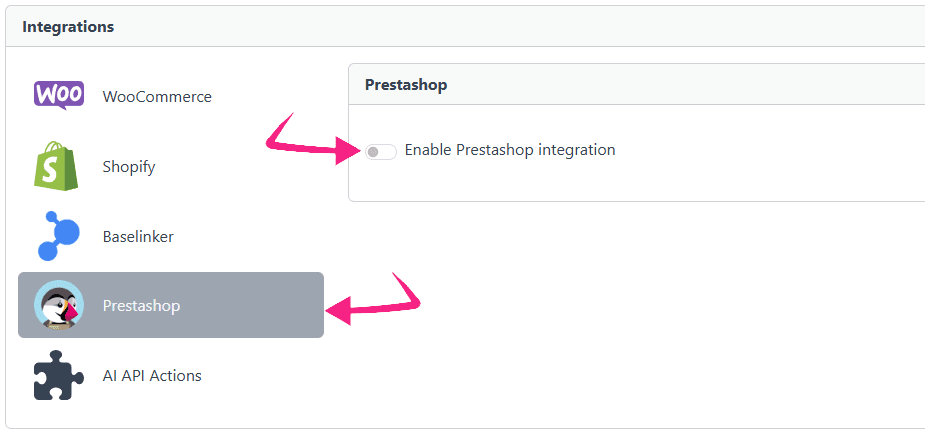Image resolution: width=925 pixels, height=434 pixels.
Task: Choose the Baselinker text label
Action: tap(138, 237)
